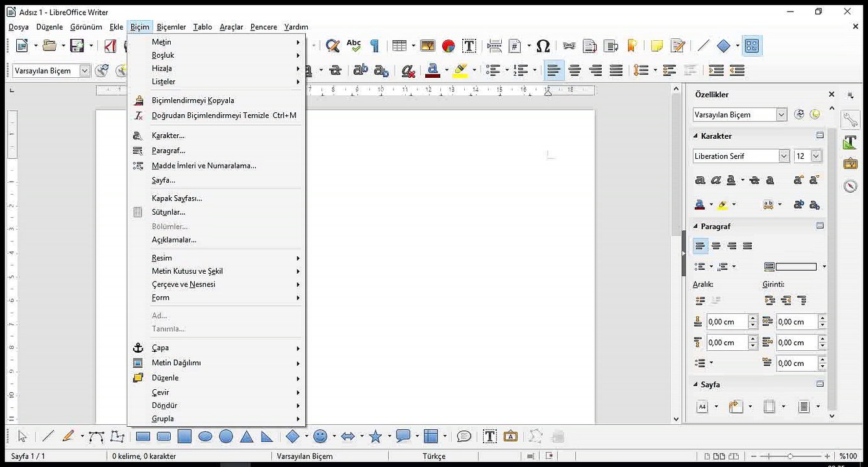The height and width of the screenshot is (467, 868).
Task: Toggle strikethrough in the formatting toolbar
Action: coord(335,70)
